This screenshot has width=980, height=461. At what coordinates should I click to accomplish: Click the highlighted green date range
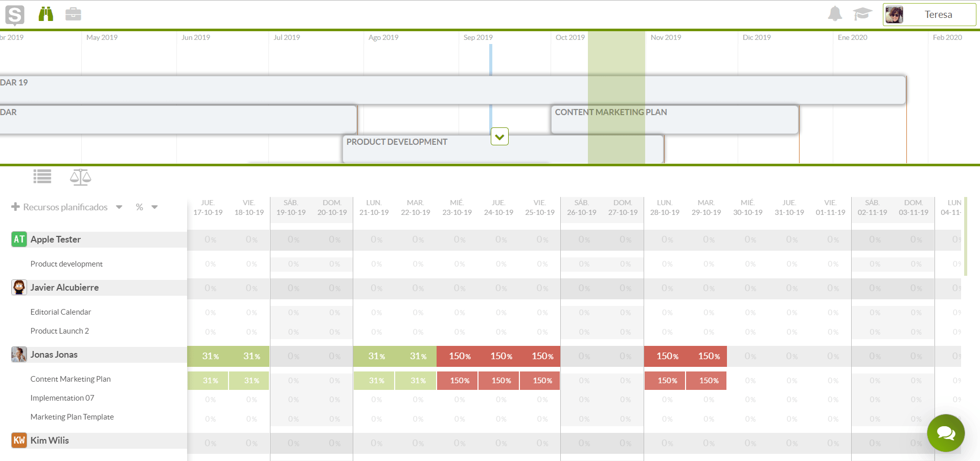click(x=616, y=97)
